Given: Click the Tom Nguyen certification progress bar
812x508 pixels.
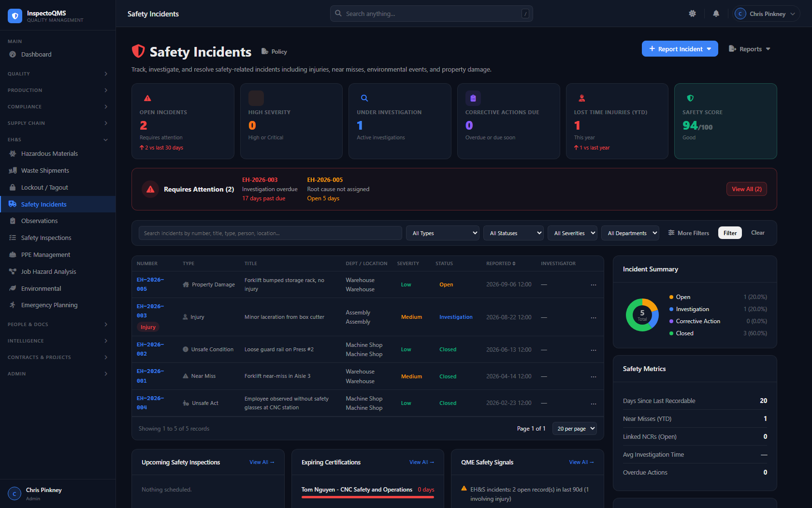Looking at the screenshot, I should (x=368, y=497).
